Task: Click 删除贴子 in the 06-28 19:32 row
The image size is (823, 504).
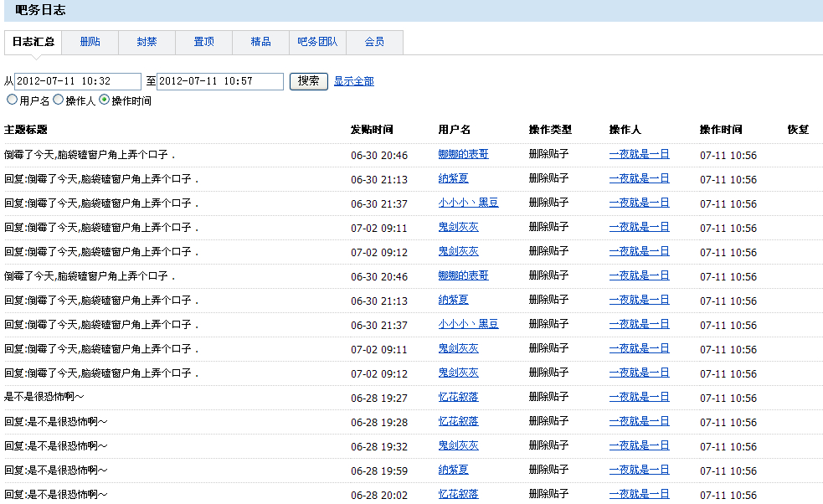Action: pos(548,445)
